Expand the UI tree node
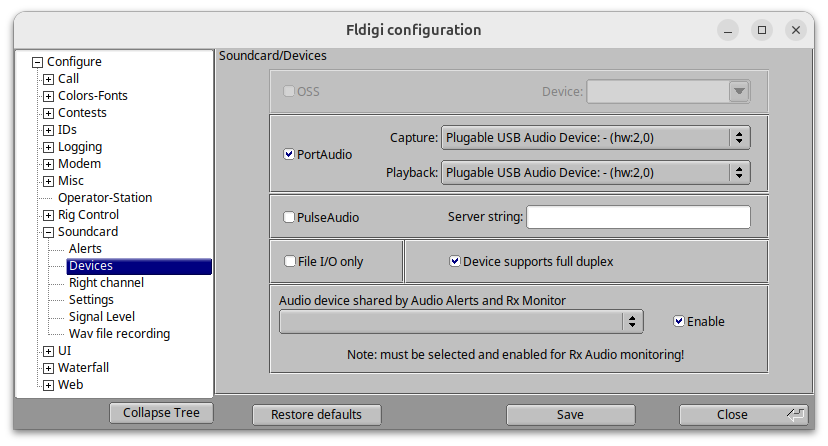The image size is (828, 446). 48,351
